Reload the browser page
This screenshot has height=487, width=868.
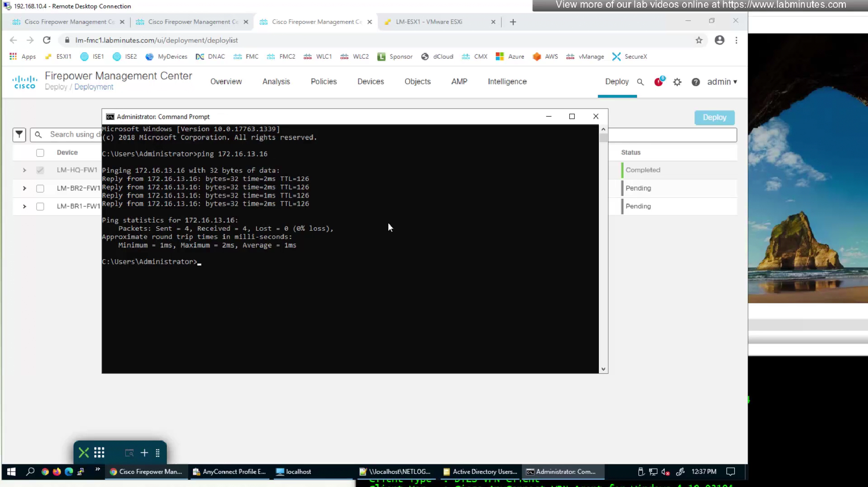point(47,40)
